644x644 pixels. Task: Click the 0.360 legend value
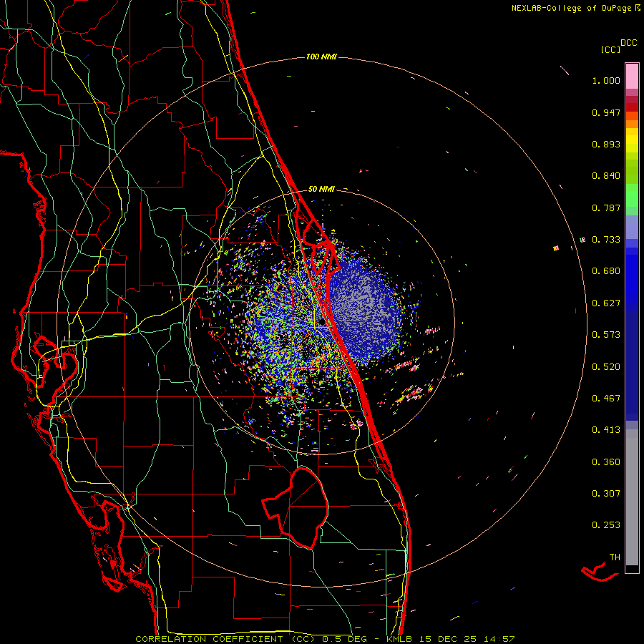pyautogui.click(x=606, y=462)
